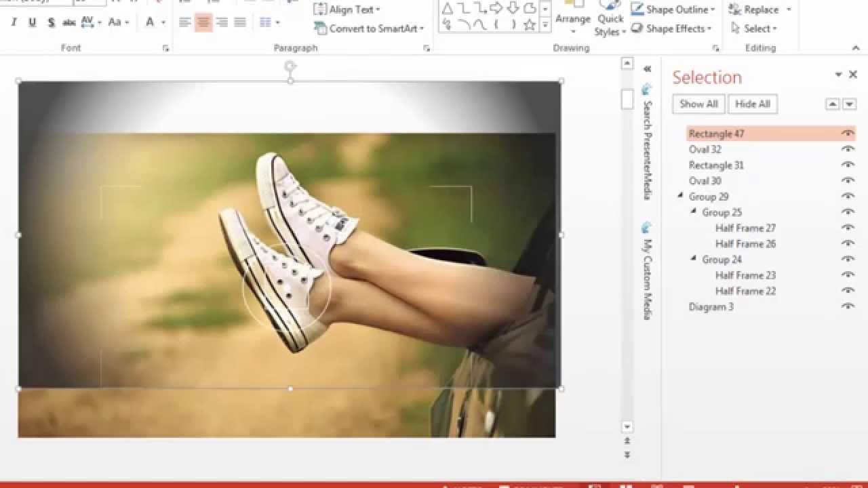Open the Change Case Aa menu

coord(118,22)
